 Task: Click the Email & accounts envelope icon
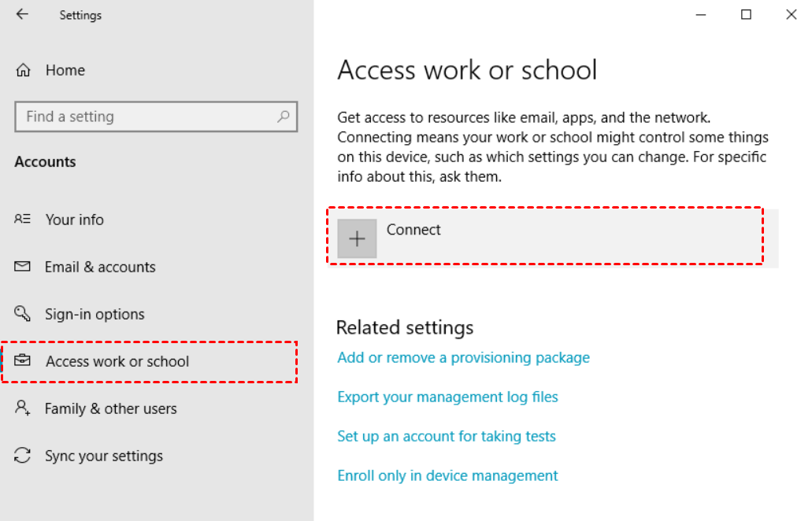pyautogui.click(x=23, y=267)
